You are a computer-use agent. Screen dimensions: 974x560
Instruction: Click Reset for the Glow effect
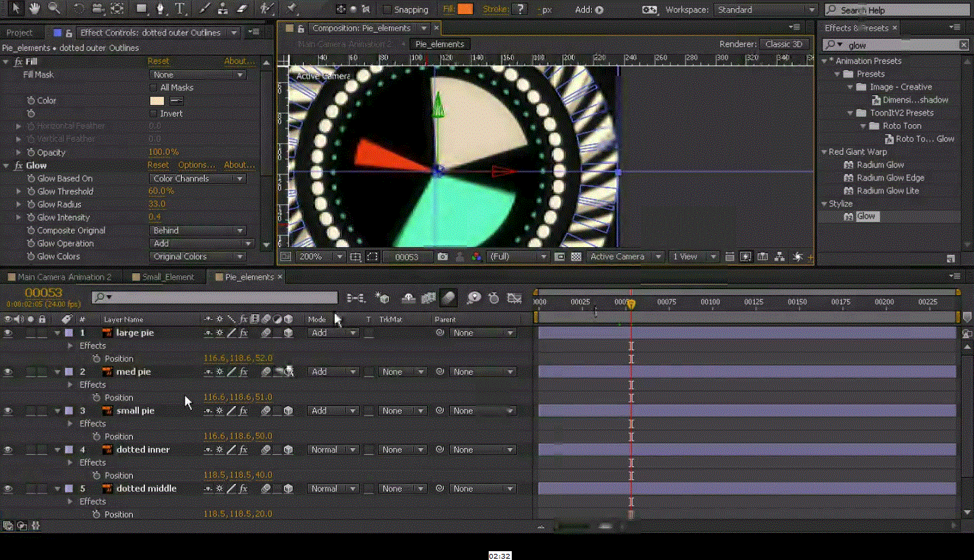158,165
